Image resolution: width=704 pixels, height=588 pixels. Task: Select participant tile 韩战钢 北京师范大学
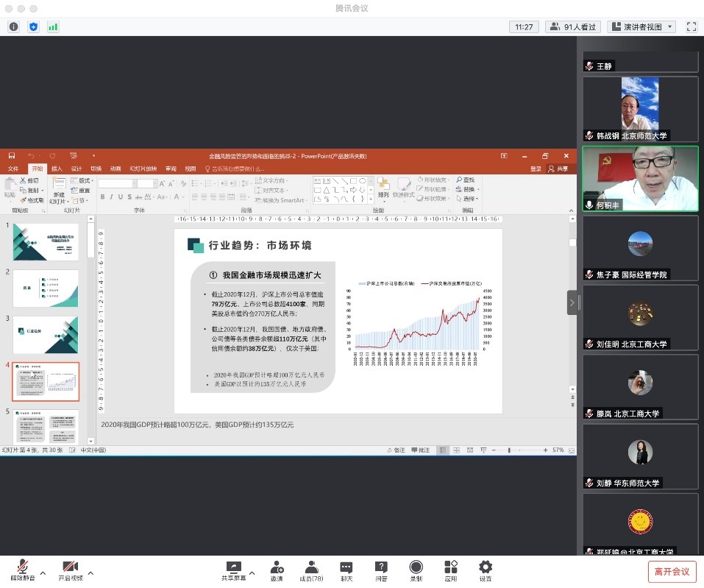click(640, 109)
